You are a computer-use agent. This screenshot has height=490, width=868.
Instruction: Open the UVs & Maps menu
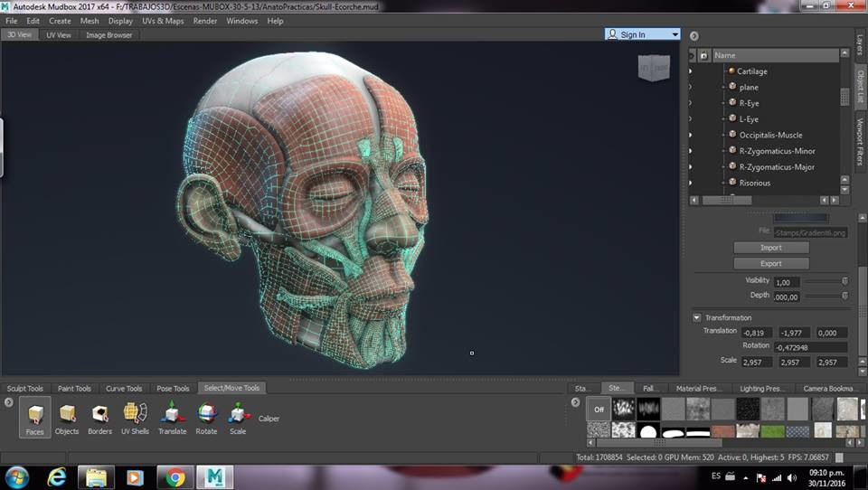click(x=163, y=21)
